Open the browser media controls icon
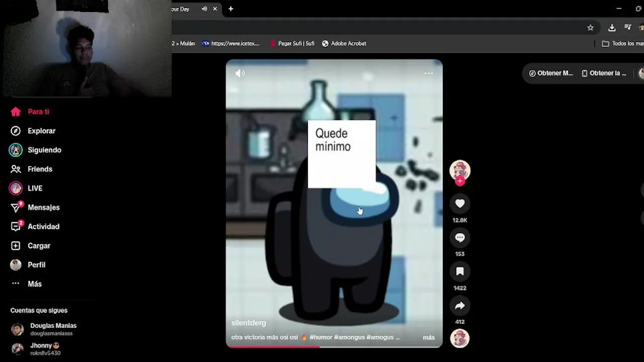The image size is (644, 362). 628,27
